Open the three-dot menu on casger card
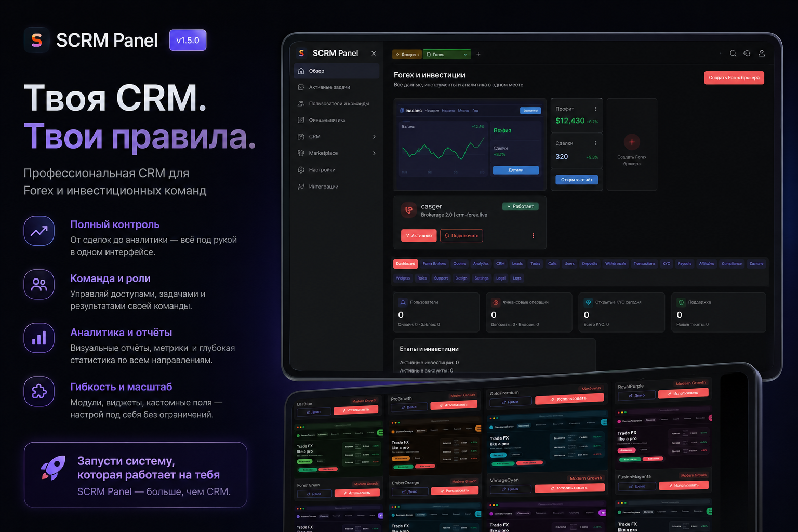The height and width of the screenshot is (532, 798). click(x=533, y=236)
